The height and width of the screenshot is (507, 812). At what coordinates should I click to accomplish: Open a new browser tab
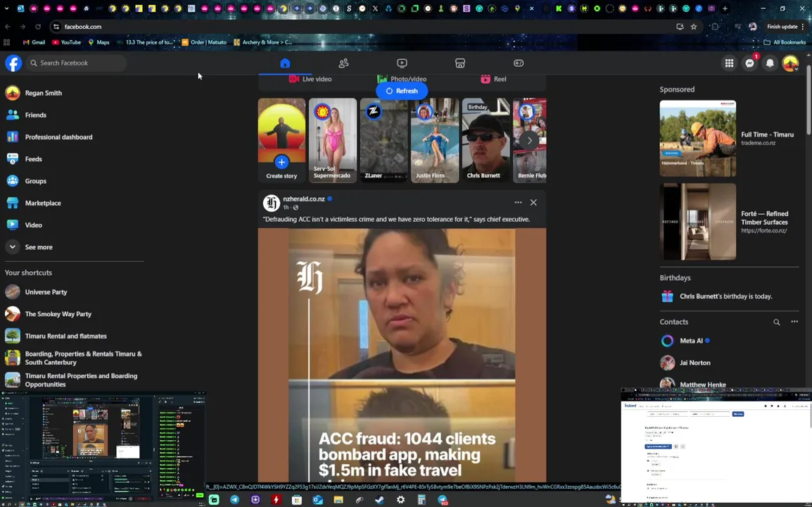(725, 9)
